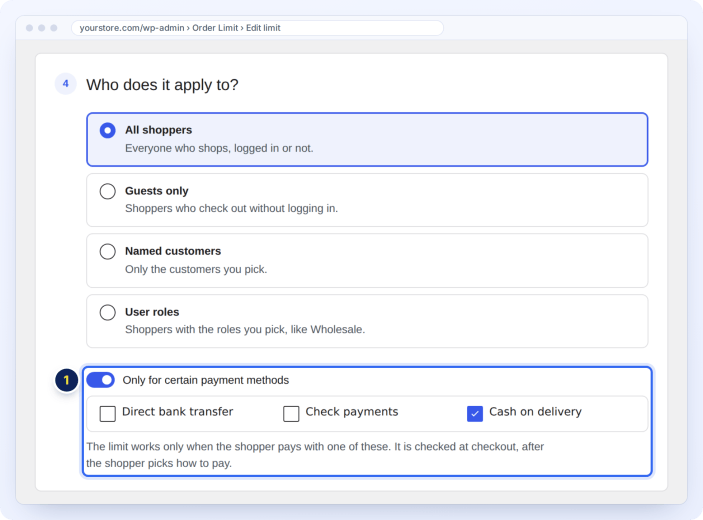The image size is (703, 520).
Task: Click "Everyone who shops, logged in or not." text
Action: point(219,148)
